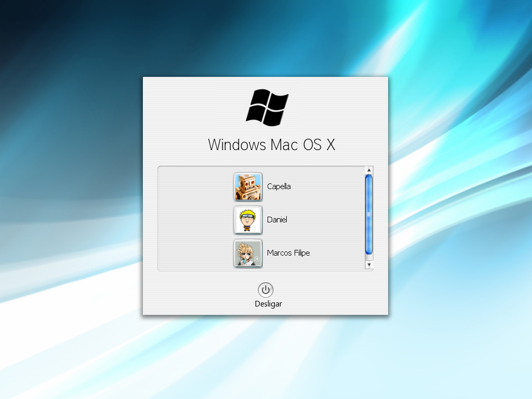Image resolution: width=532 pixels, height=399 pixels.
Task: Click the Capella username label
Action: 279,187
